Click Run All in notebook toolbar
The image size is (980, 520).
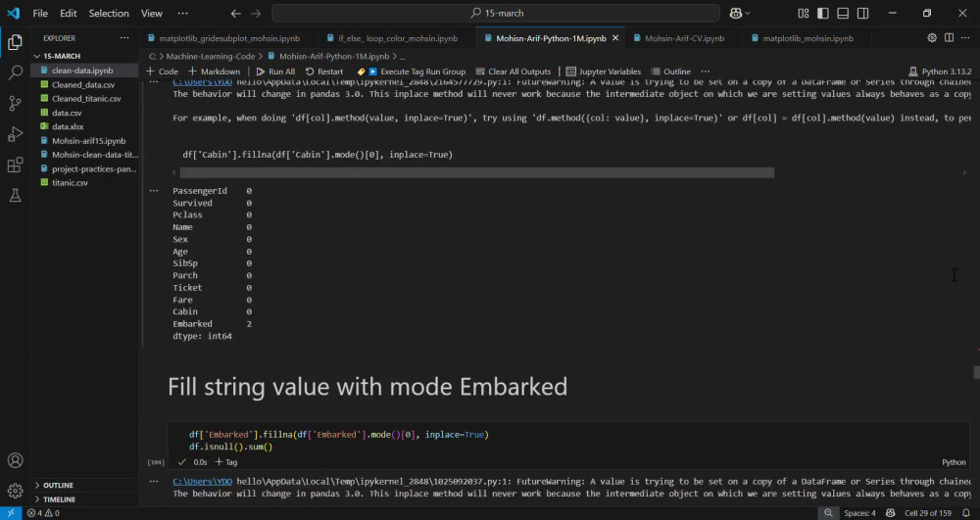click(x=275, y=71)
